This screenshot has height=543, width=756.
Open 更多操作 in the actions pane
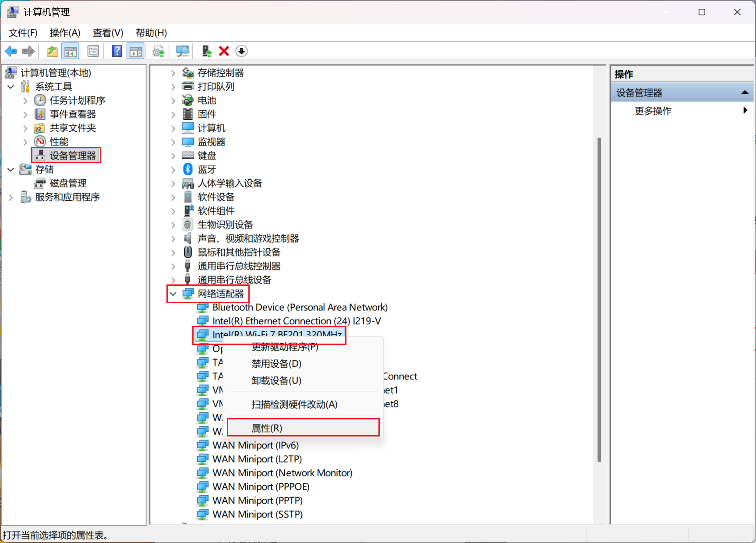[x=653, y=111]
